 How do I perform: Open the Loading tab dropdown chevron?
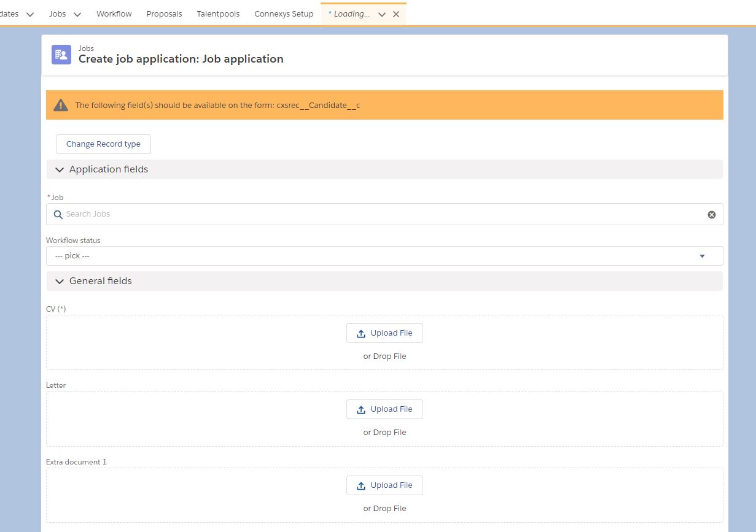pyautogui.click(x=382, y=14)
